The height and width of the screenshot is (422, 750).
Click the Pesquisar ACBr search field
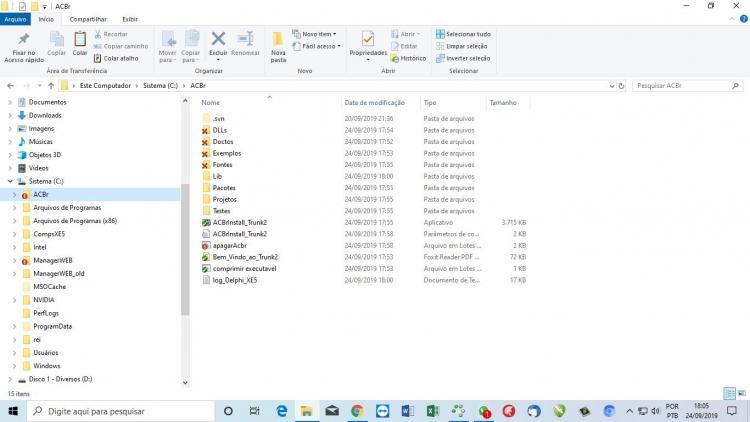[x=687, y=86]
